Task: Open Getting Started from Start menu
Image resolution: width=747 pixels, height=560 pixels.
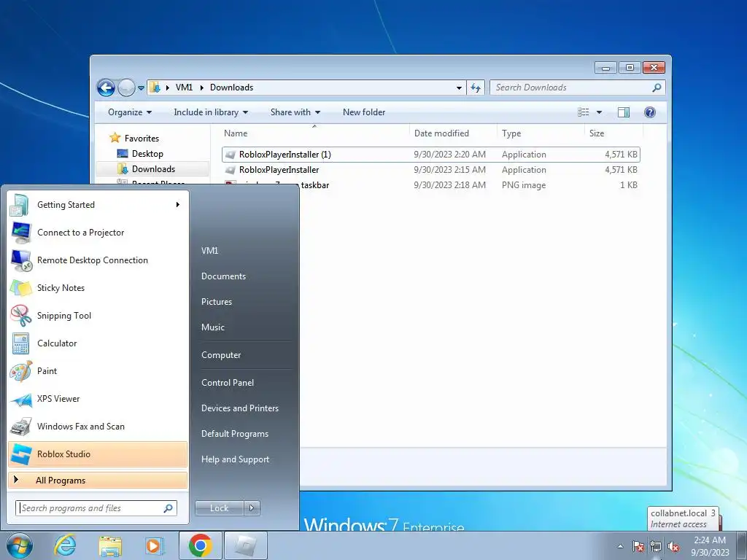Action: point(98,205)
